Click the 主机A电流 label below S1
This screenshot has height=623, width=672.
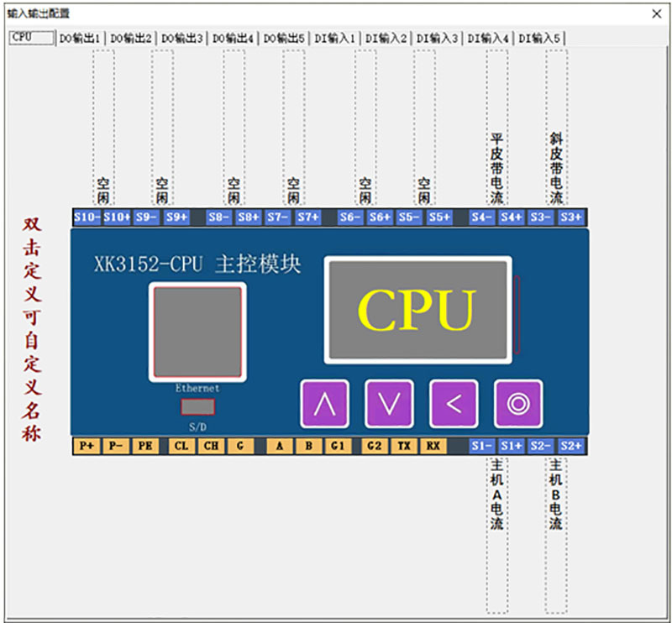coord(496,494)
